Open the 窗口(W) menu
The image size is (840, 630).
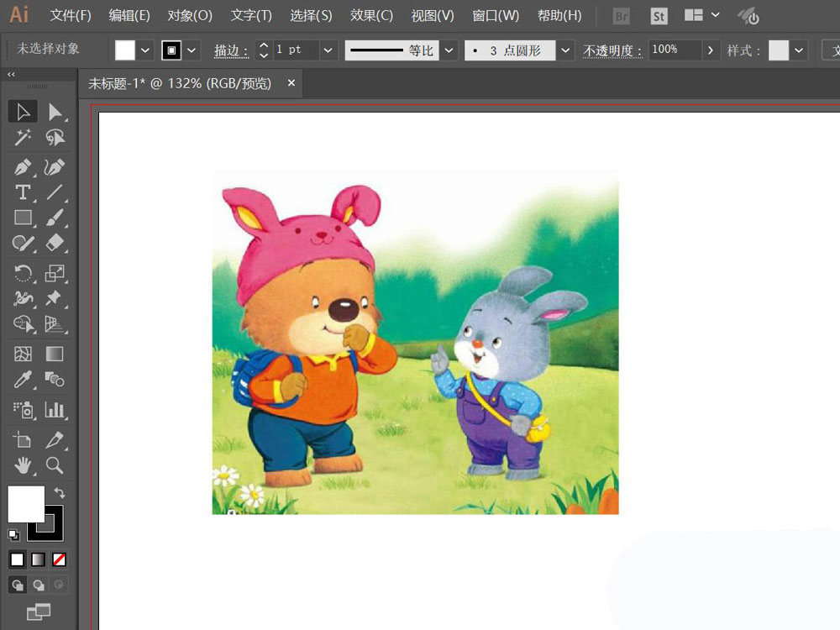(496, 15)
